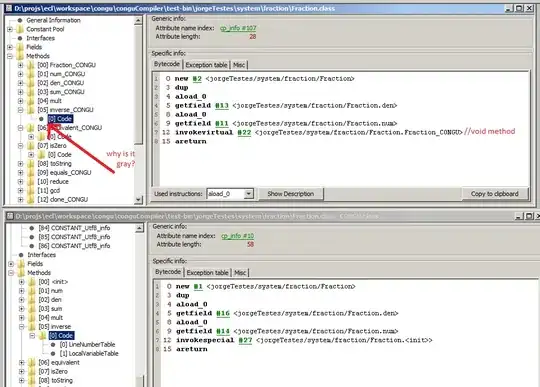Open the cp_info #10 link

[238, 236]
